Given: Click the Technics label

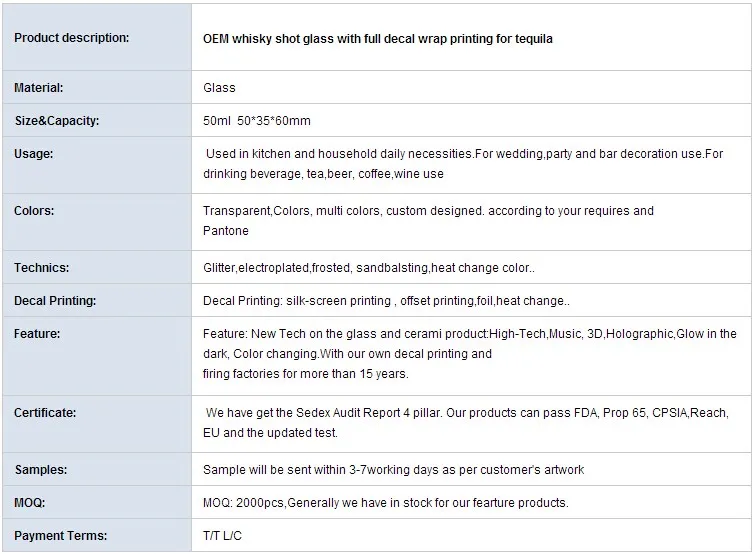Looking at the screenshot, I should coord(42,268).
